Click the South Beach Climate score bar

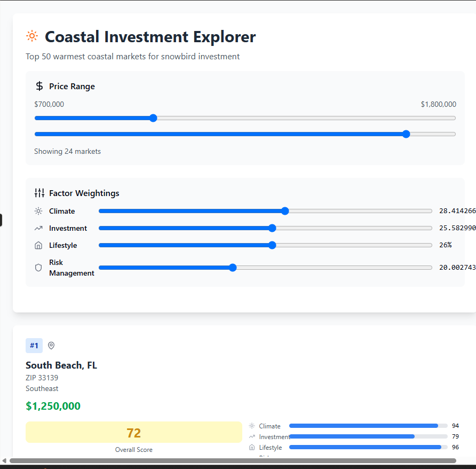click(368, 426)
